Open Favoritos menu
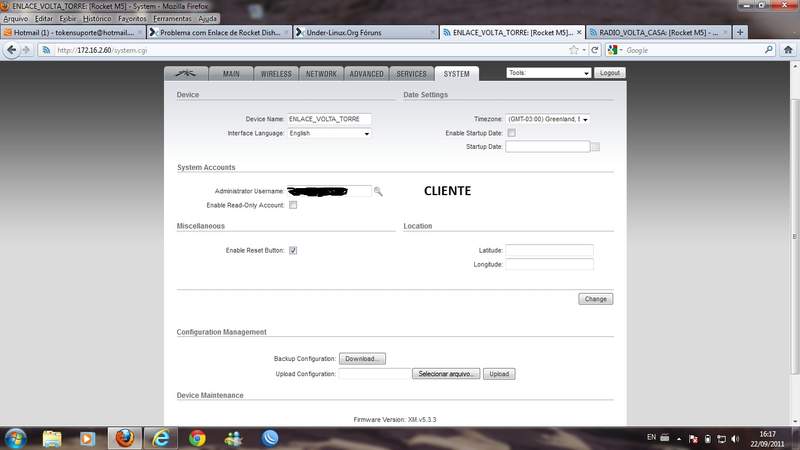 click(132, 18)
